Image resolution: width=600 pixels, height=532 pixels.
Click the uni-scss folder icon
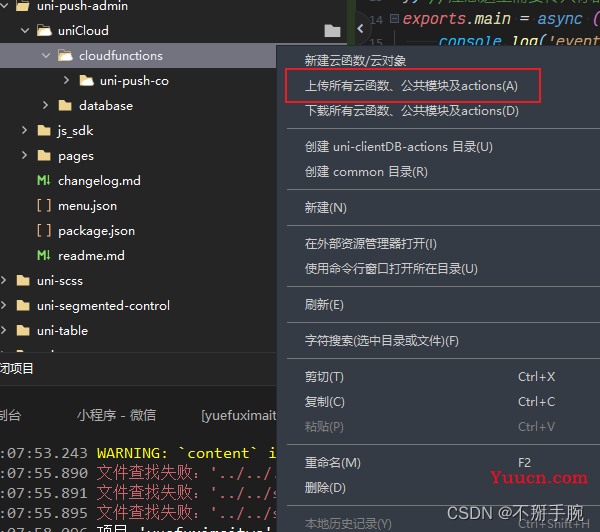(x=23, y=281)
